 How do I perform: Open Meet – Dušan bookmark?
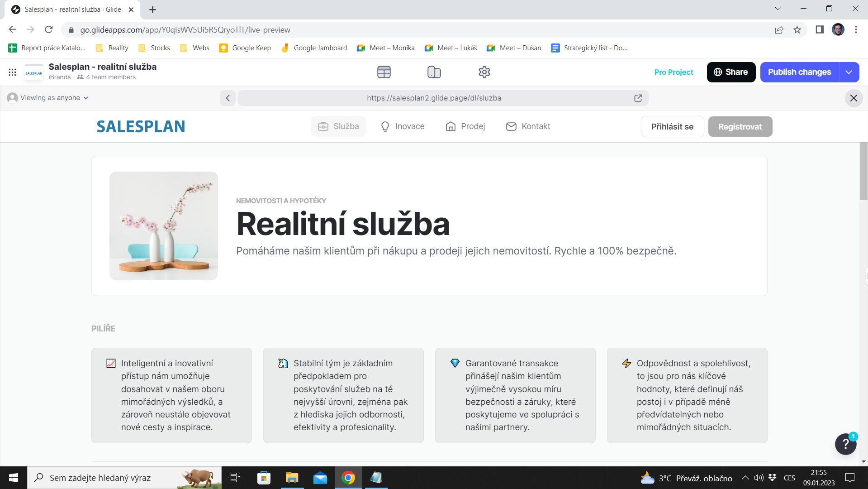(514, 48)
